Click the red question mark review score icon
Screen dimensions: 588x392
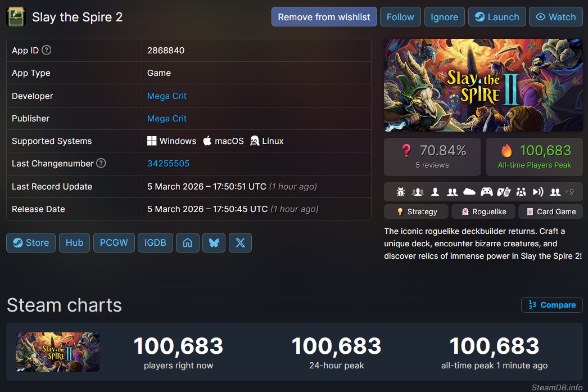406,151
